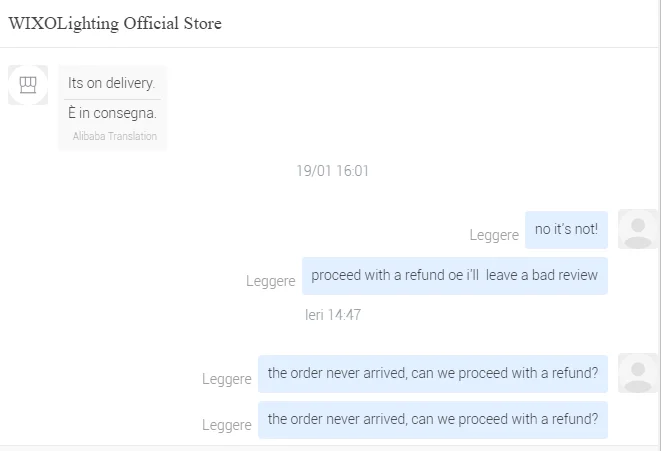Select the 'proceed with a refund' bad review message

click(454, 275)
